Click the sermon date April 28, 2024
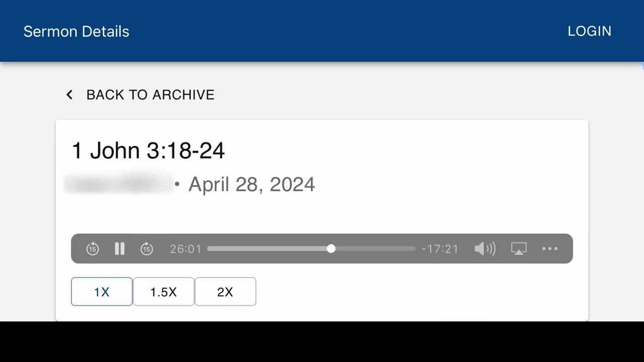 coord(252,185)
